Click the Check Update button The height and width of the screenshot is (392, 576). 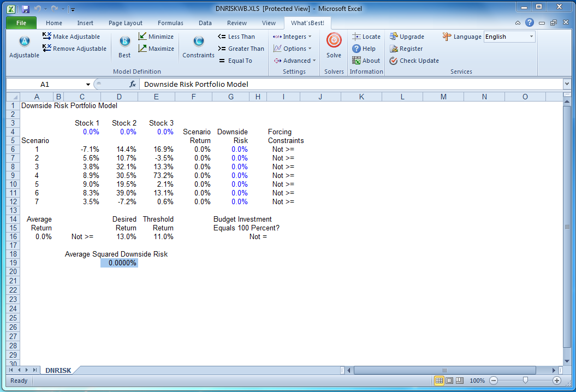tap(414, 61)
